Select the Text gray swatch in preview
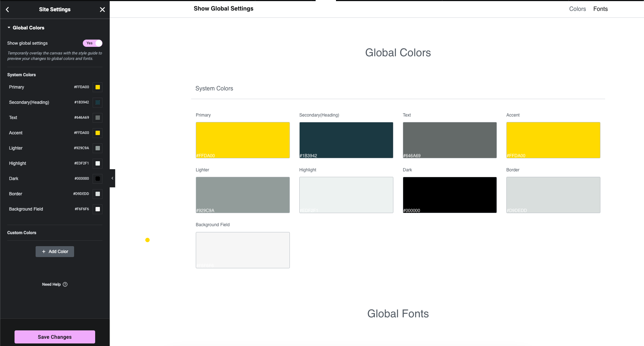This screenshot has width=644, height=346. [449, 140]
